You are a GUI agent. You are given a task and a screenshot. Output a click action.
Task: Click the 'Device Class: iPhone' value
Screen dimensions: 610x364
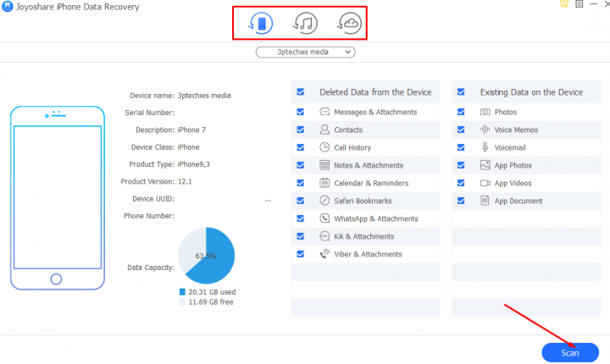188,147
